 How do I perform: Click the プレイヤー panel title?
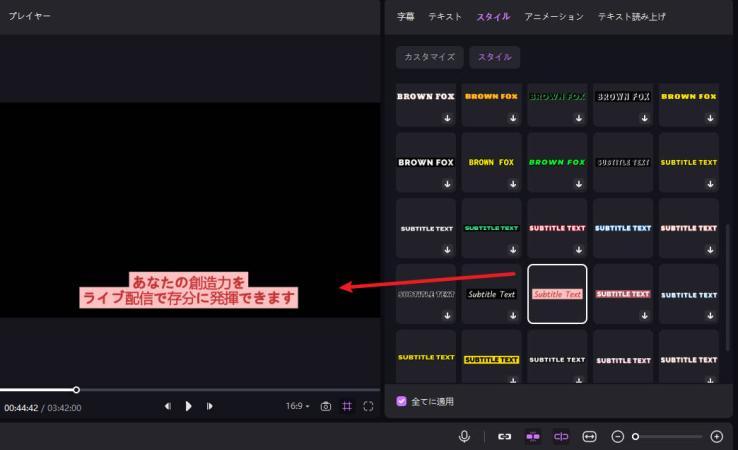pyautogui.click(x=29, y=16)
